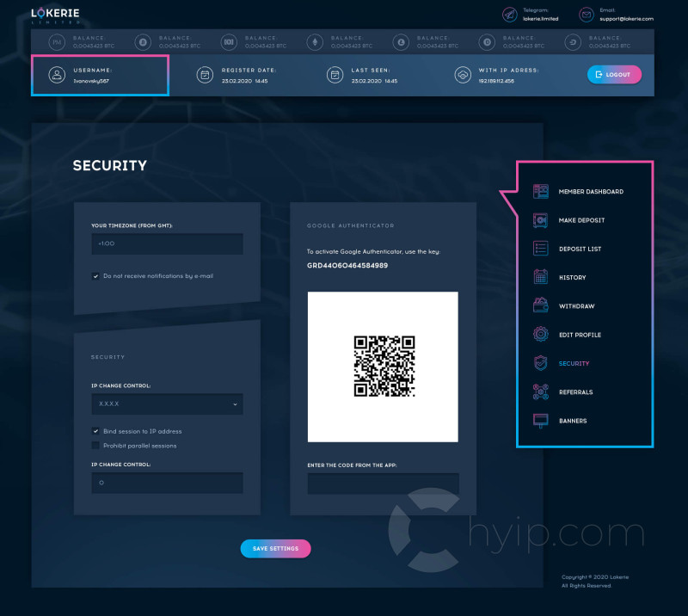Click the Litecoin balance icon
The height and width of the screenshot is (616, 688).
pyautogui.click(x=401, y=42)
